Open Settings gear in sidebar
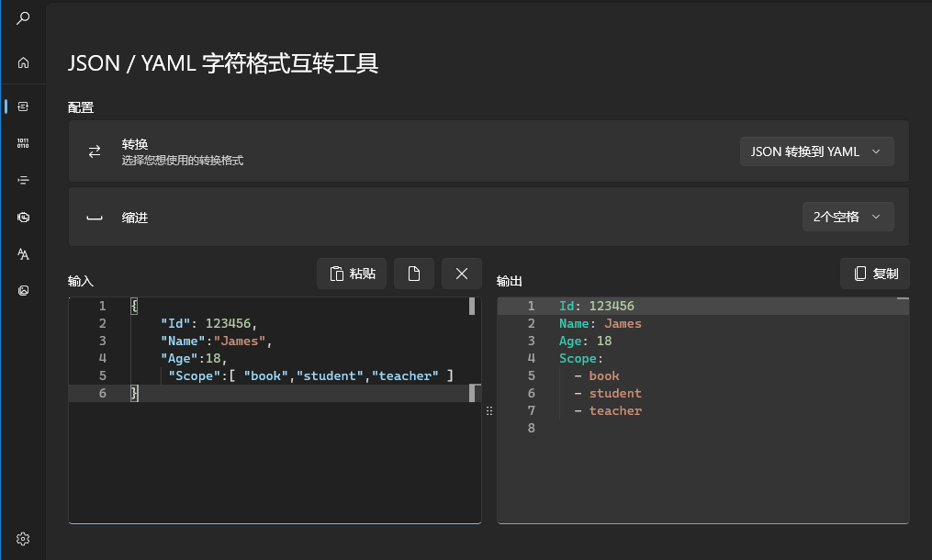Screen dimensions: 932x560 pyautogui.click(x=23, y=539)
